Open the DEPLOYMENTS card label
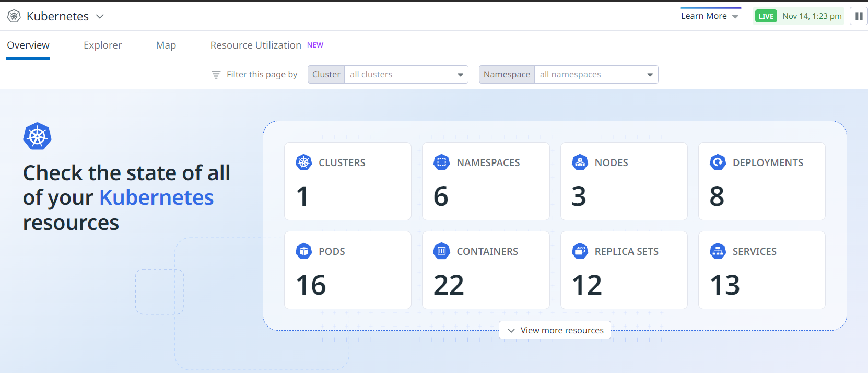Image resolution: width=868 pixels, height=373 pixels. [x=768, y=162]
